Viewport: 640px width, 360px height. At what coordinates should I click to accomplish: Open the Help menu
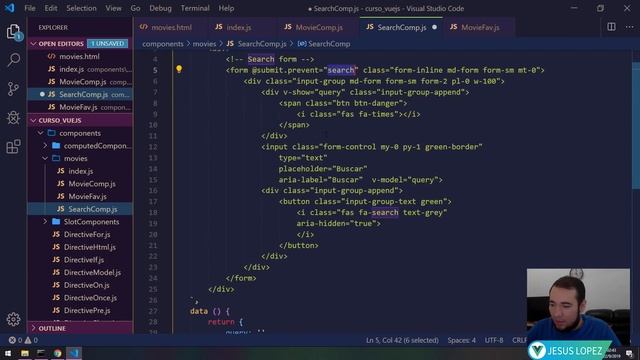226,8
